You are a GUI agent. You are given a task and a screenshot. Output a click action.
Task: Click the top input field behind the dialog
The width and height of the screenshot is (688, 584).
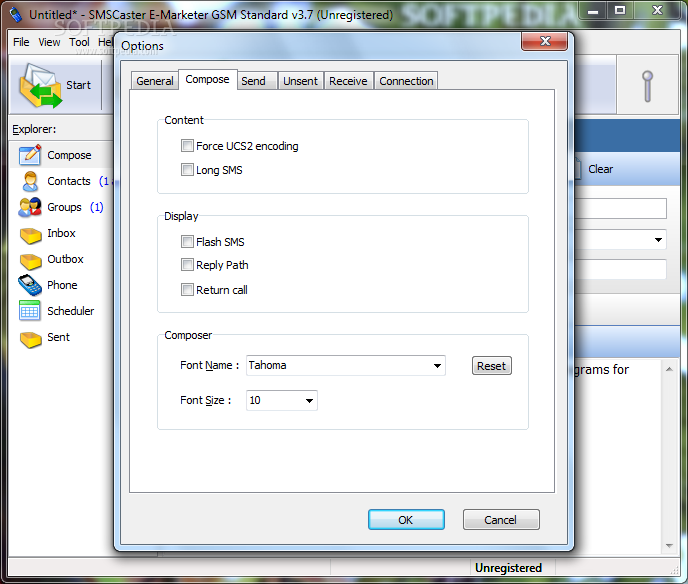pyautogui.click(x=620, y=208)
